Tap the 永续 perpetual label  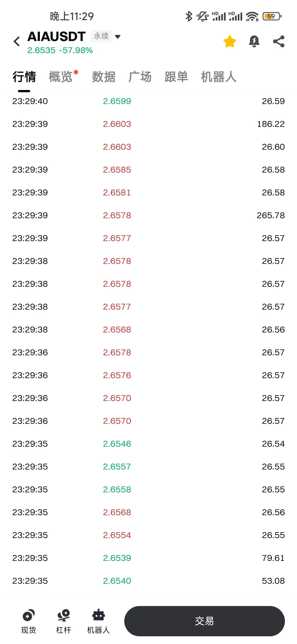tap(101, 36)
